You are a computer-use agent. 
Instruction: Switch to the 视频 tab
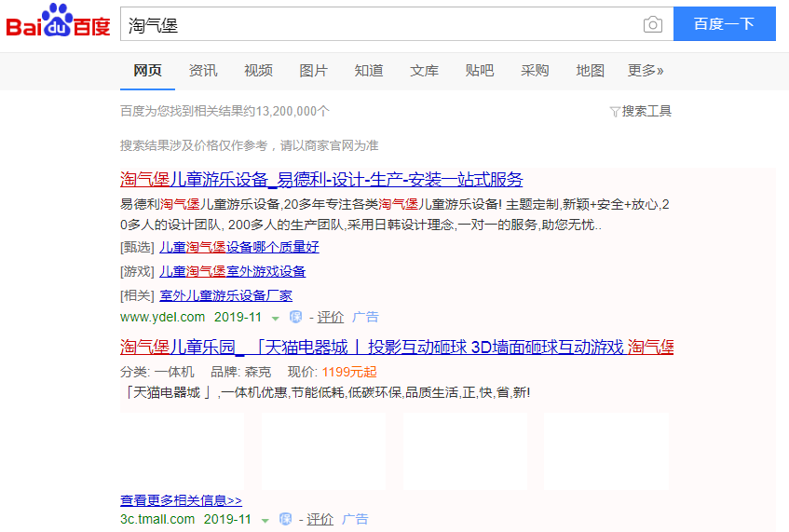pyautogui.click(x=258, y=71)
